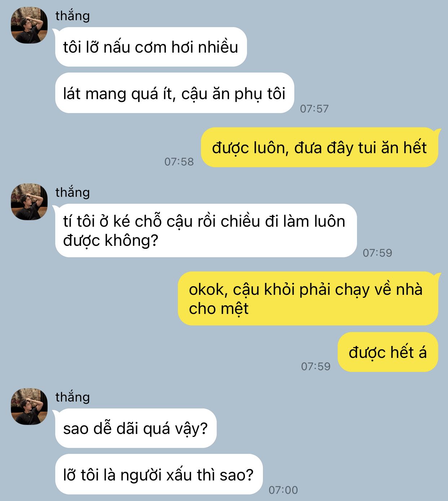Screen dimensions: 448x501
Task: Click the 07:57 timestamp
Action: pos(314,108)
